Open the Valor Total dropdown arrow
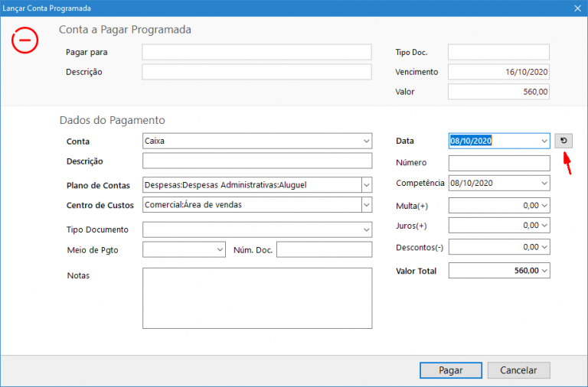 click(x=544, y=271)
